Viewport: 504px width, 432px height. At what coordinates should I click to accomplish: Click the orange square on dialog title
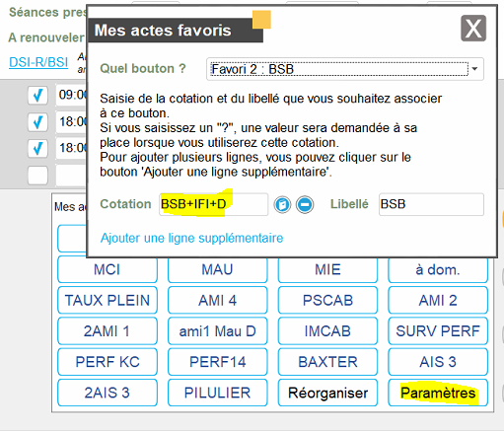click(x=261, y=20)
